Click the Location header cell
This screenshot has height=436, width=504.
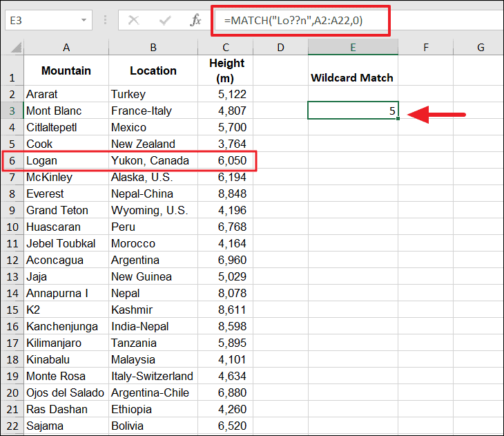[x=153, y=70]
